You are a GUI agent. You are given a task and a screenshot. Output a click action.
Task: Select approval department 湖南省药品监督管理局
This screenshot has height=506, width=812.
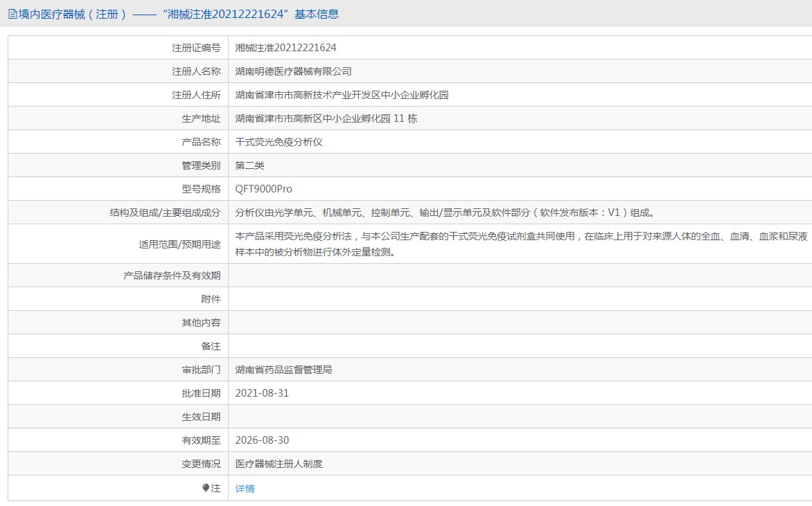pos(284,370)
